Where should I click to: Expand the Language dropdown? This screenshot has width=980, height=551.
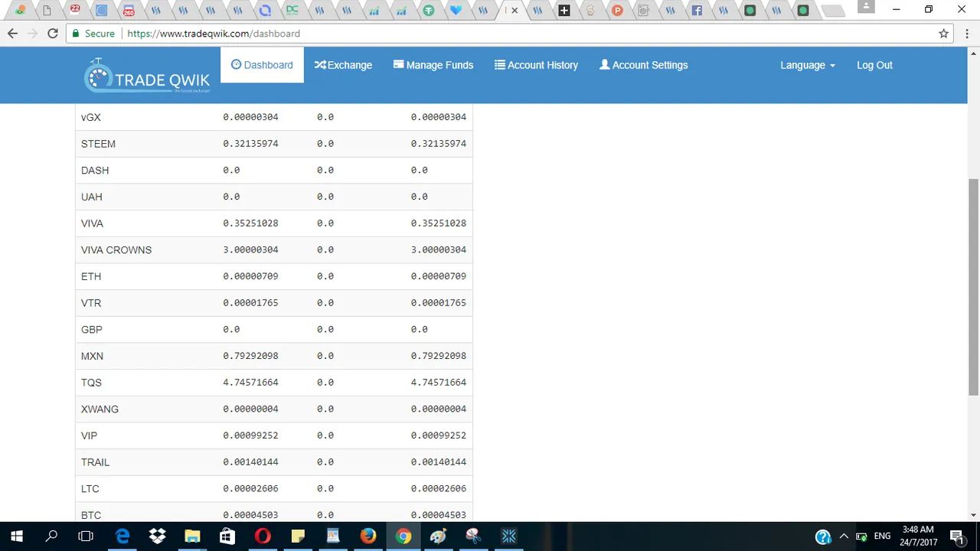(807, 65)
